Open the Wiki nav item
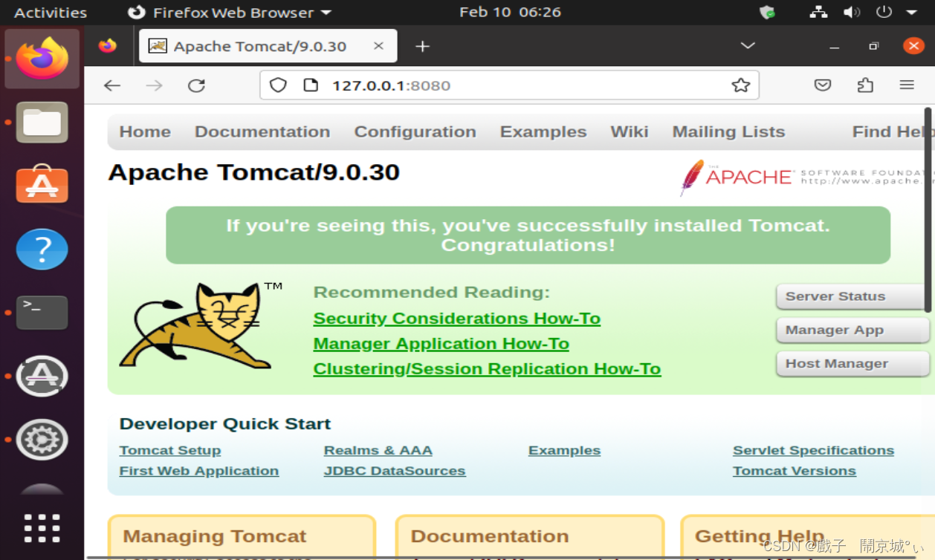The width and height of the screenshot is (935, 560). pyautogui.click(x=630, y=132)
